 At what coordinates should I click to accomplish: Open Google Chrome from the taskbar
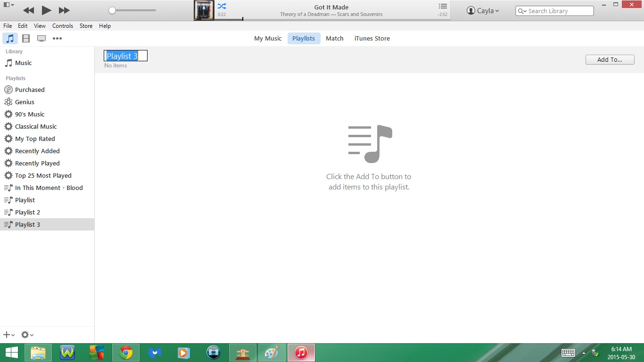coord(126,353)
